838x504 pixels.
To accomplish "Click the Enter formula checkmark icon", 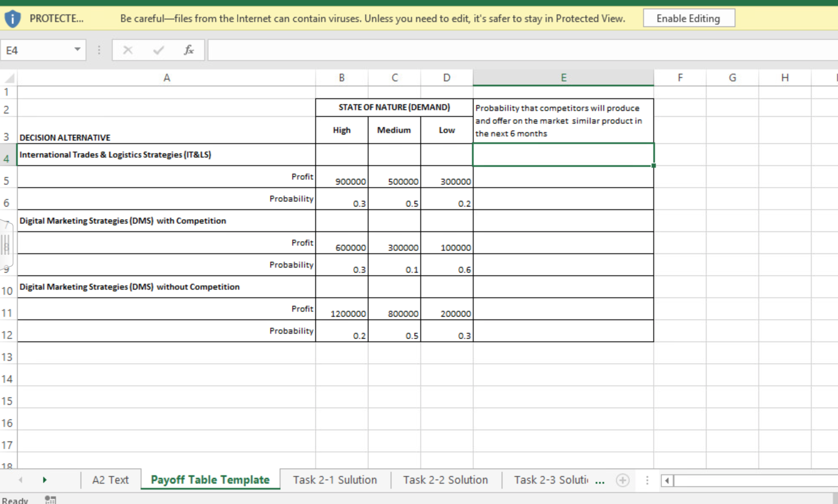I will [x=158, y=50].
